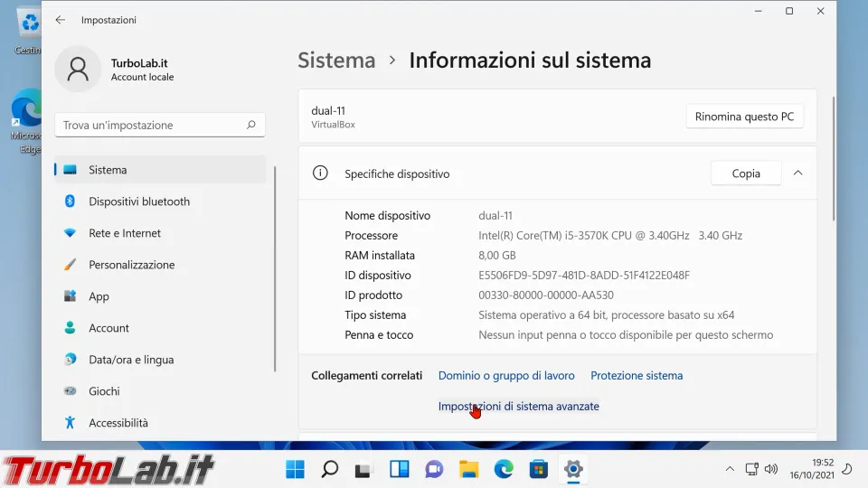
Task: Click the back arrow in Impostazioni
Action: coord(60,20)
